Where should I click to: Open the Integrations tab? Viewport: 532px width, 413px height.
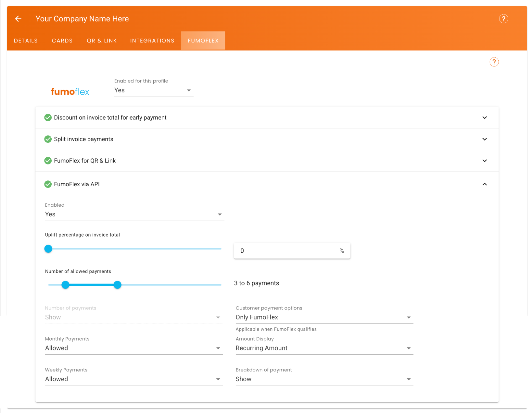pos(152,41)
